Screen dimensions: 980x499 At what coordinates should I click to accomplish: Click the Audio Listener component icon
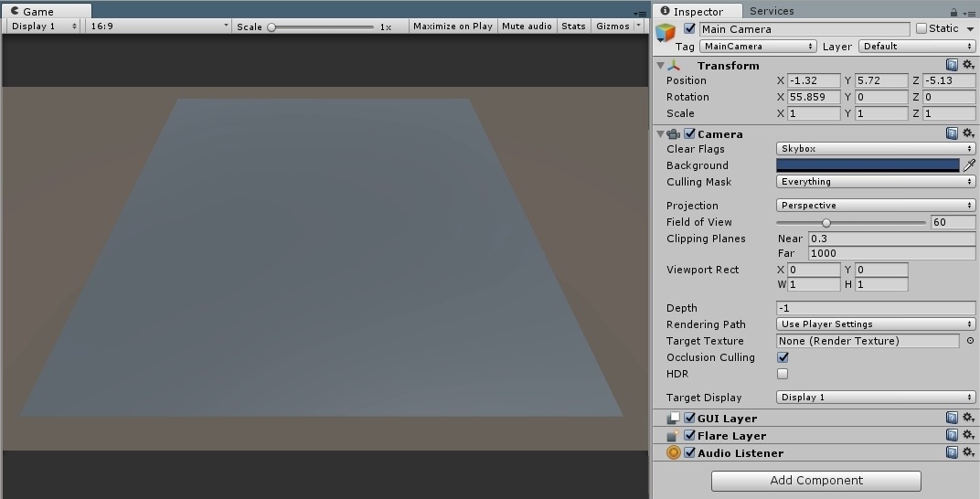[673, 452]
